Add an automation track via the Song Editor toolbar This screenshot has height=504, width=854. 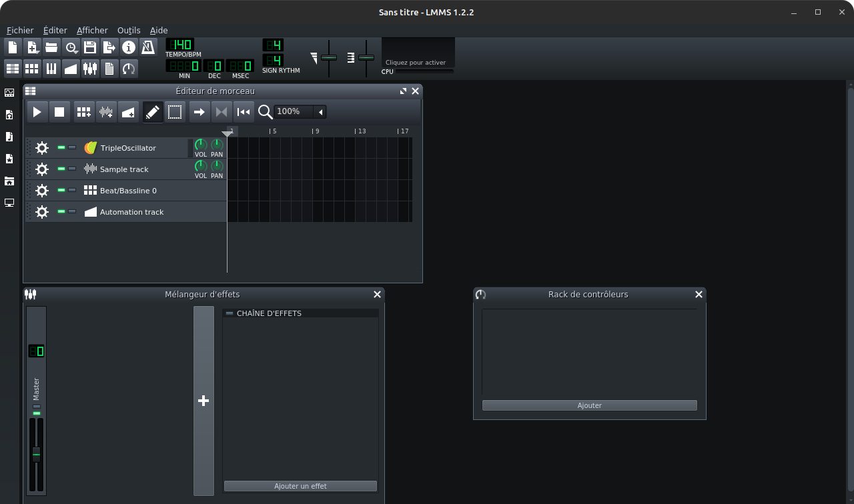coord(129,112)
